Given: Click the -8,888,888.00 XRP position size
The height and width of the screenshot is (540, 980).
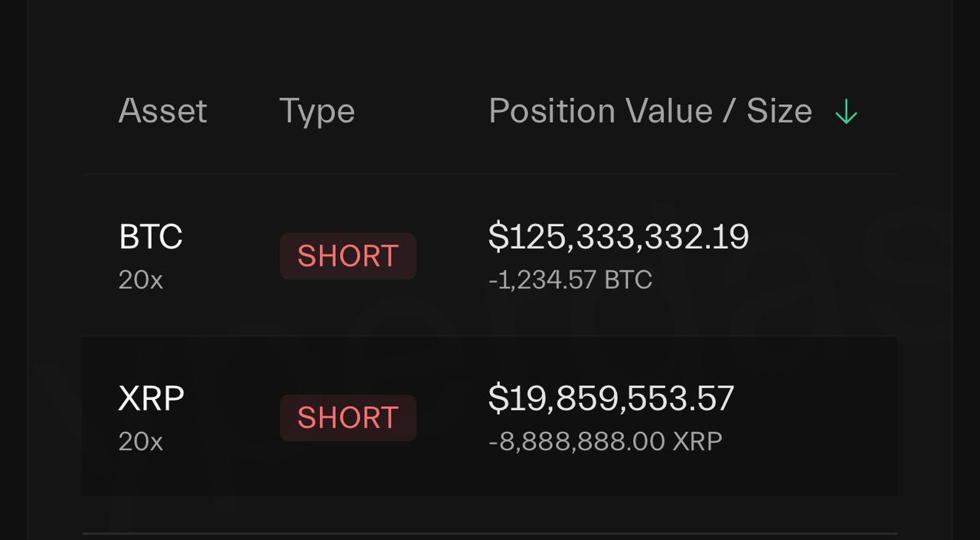Looking at the screenshot, I should pos(606,442).
